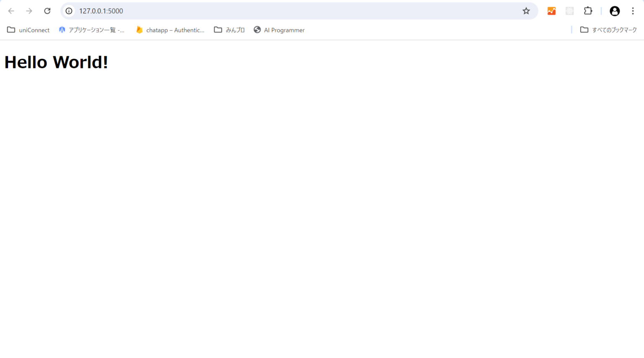Open the Google Analytics extension
This screenshot has height=358, width=644.
(x=551, y=11)
